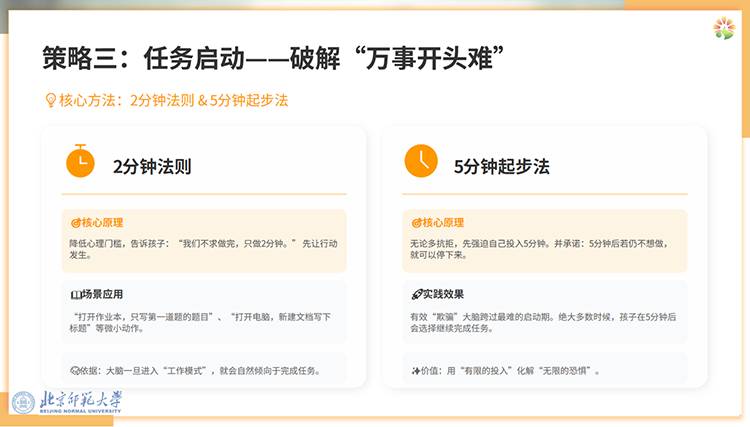Select the book icon next to 场景应用

tap(75, 295)
